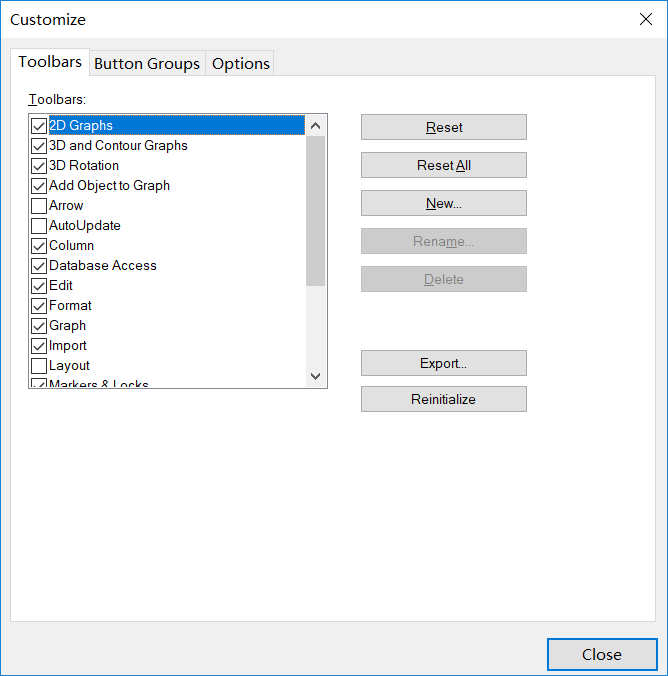Enable the Layout toolbar checkbox
The width and height of the screenshot is (668, 676).
click(39, 366)
